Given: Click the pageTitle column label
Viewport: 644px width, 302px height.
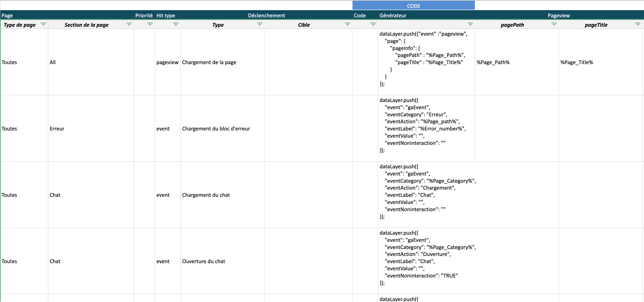Looking at the screenshot, I should point(596,25).
